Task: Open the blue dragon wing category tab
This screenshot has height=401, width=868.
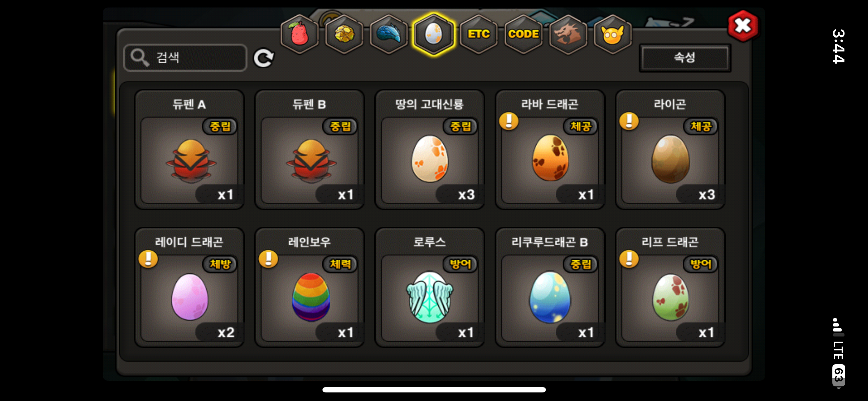Action: 389,34
